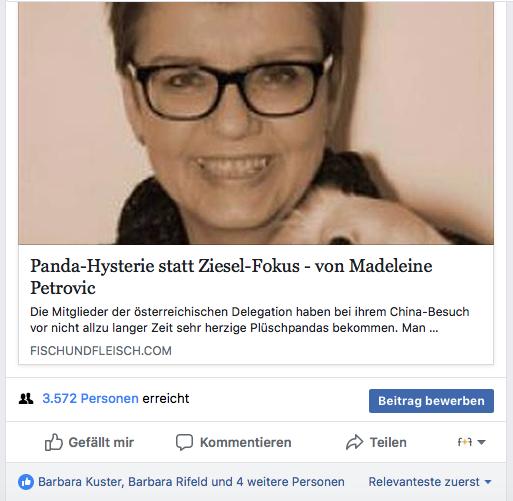
Task: Click the arrow beside Relevanteste zuerst
Action: click(488, 482)
